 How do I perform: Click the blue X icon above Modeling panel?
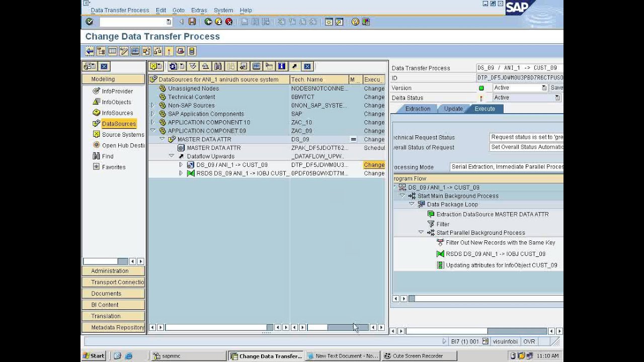tap(104, 66)
